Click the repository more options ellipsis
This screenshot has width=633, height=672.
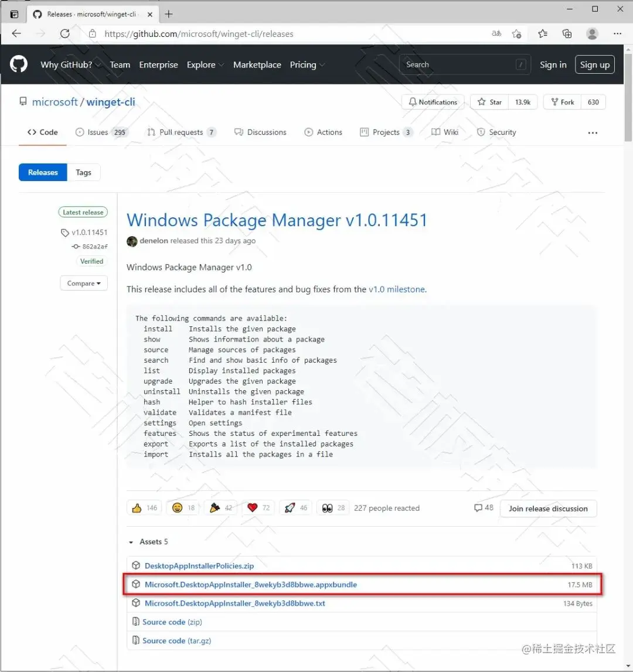(593, 133)
